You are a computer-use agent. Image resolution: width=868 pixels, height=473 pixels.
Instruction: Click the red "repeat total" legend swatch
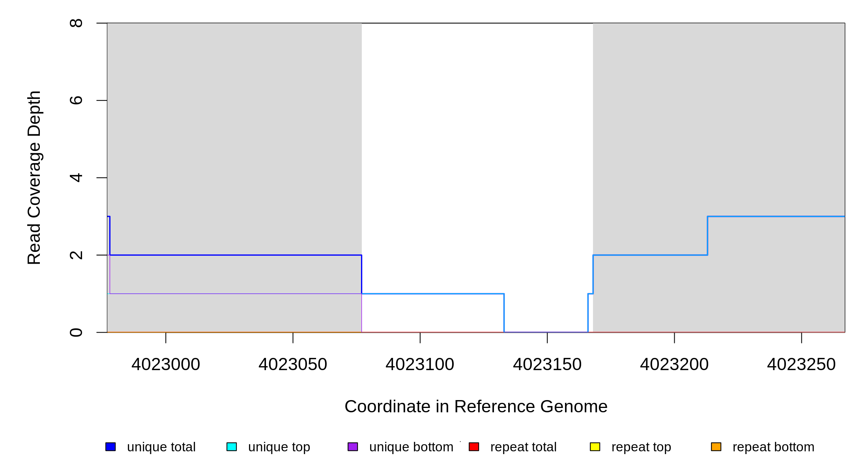pos(474,447)
